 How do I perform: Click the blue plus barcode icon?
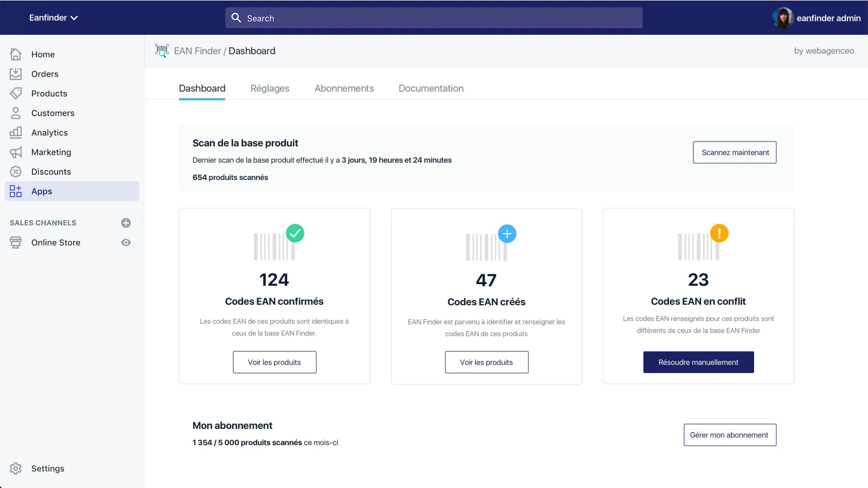[491, 242]
